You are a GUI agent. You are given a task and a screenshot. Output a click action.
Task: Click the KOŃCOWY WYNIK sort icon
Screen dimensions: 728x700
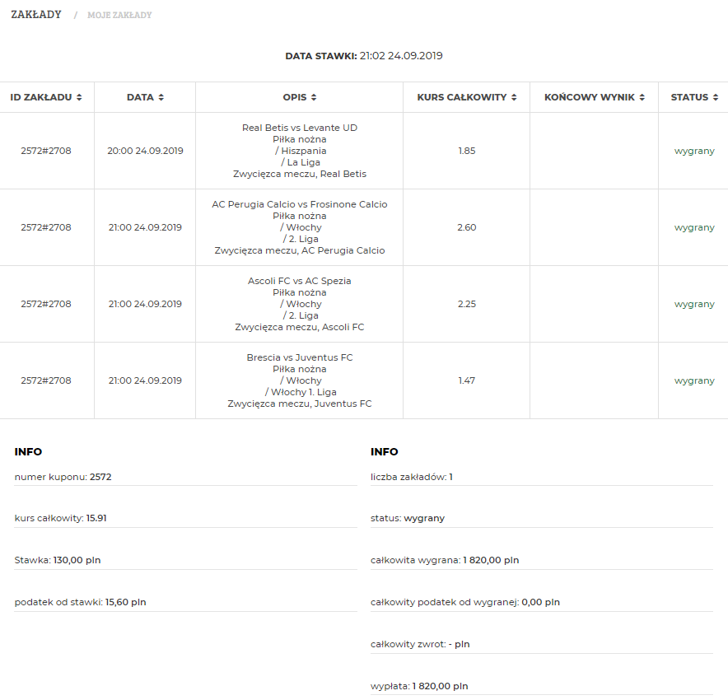point(642,97)
